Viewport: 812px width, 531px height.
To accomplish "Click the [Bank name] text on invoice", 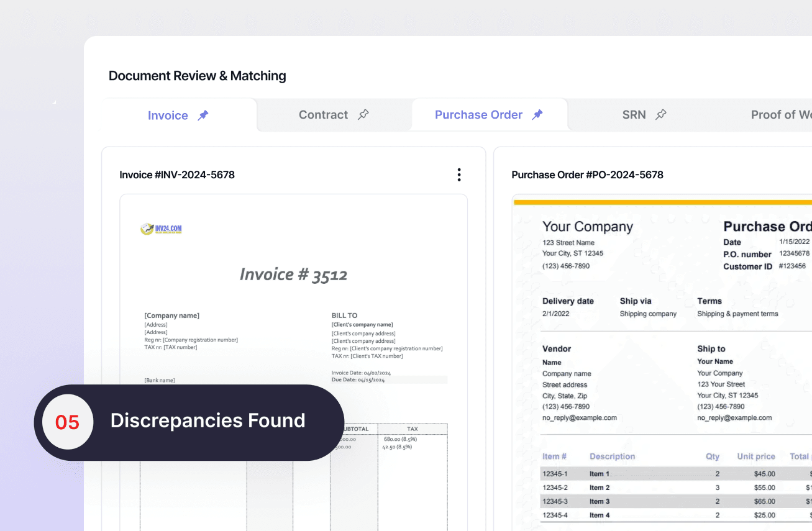I will 160,380.
